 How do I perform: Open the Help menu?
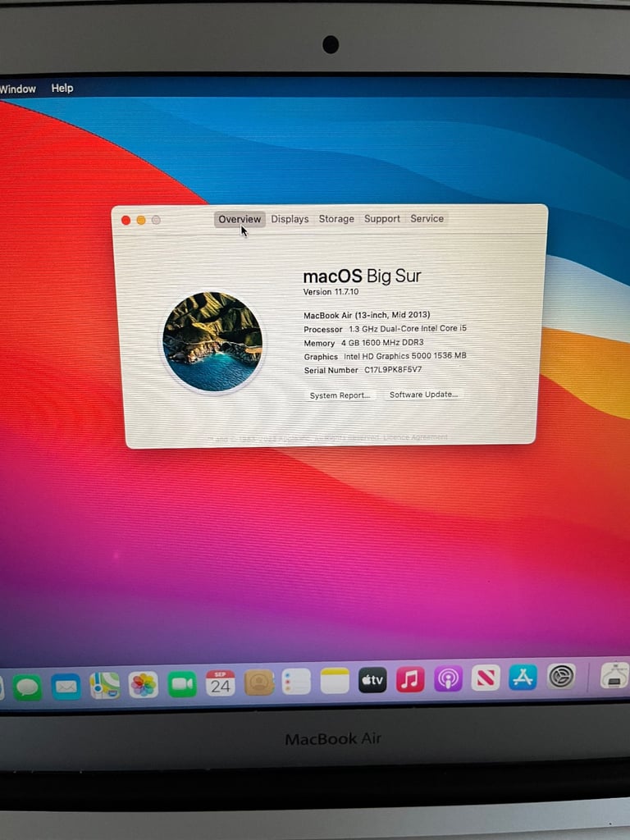(62, 88)
